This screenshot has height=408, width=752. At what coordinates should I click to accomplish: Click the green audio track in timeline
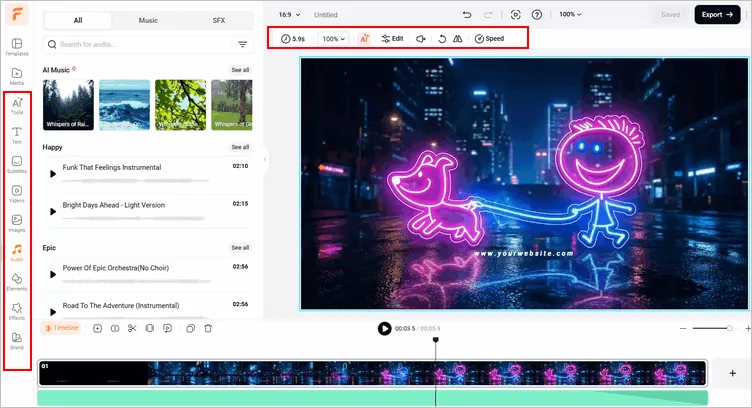tap(373, 398)
